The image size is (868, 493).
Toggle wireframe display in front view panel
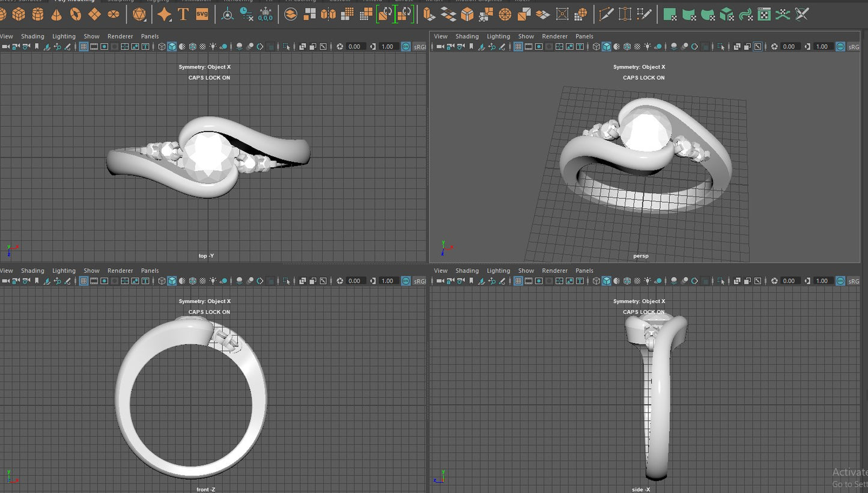[162, 281]
